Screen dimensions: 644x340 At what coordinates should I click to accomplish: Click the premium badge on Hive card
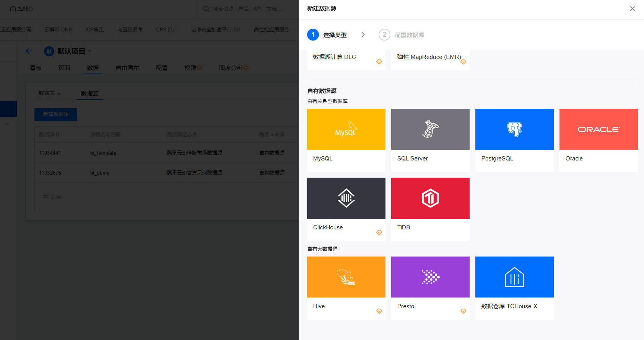click(379, 311)
